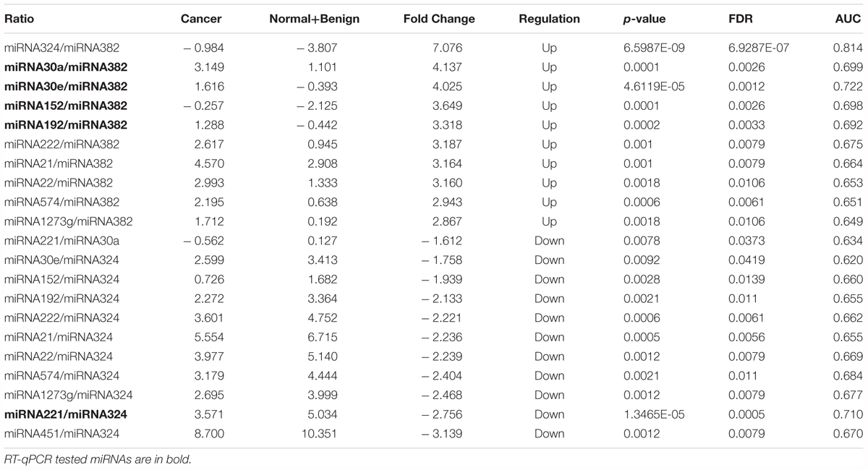Image resolution: width=868 pixels, height=470 pixels.
Task: Click the bold miRNA221/miRNA324 row label
Action: 66,414
